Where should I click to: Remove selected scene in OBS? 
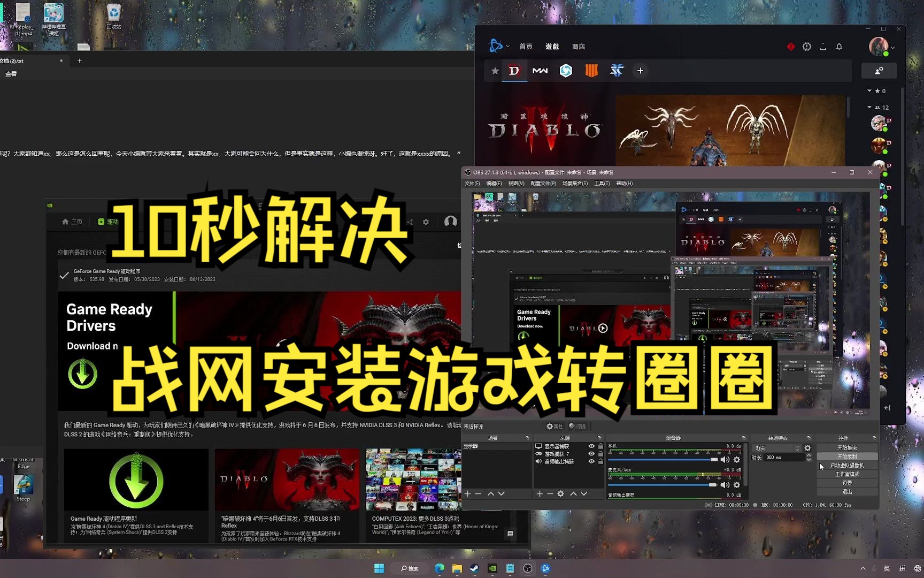point(478,493)
